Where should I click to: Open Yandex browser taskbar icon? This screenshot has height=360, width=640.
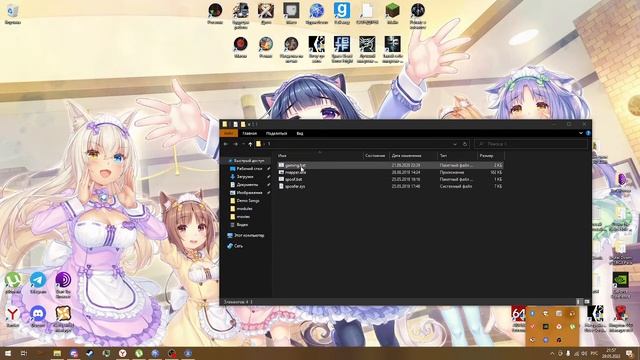click(x=122, y=353)
